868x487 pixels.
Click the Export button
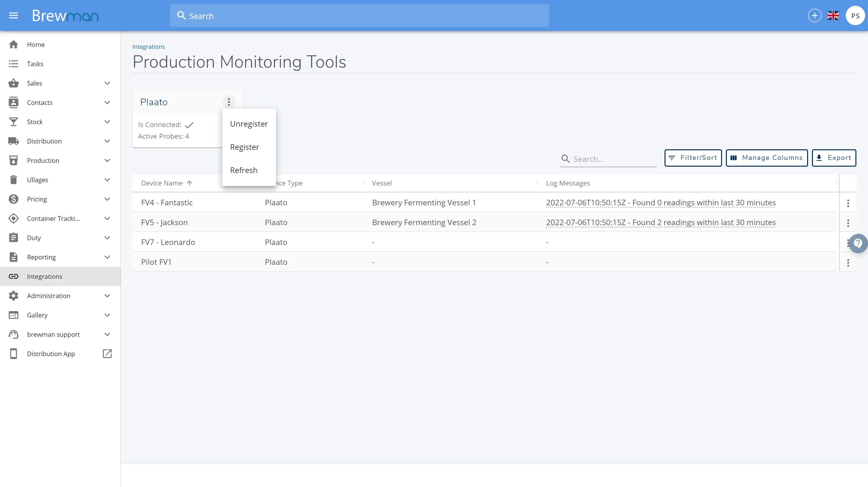pyautogui.click(x=834, y=158)
